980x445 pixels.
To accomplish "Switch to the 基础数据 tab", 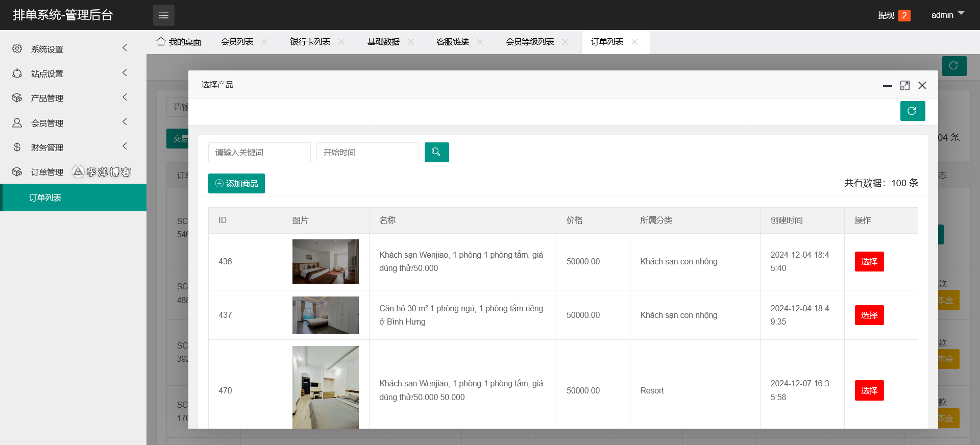I will point(383,42).
